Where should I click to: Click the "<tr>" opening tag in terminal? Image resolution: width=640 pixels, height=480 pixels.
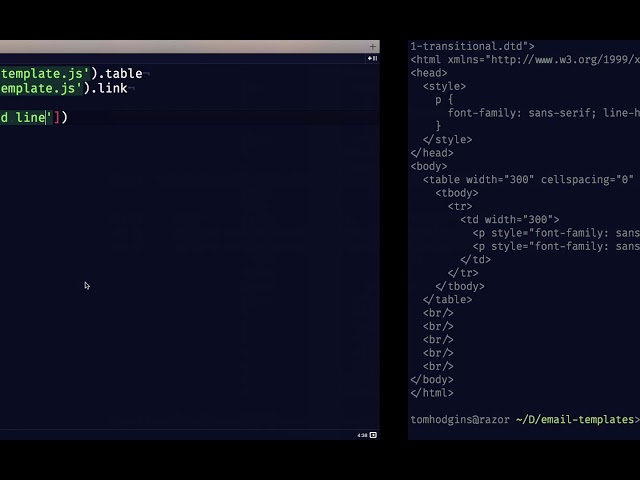460,207
